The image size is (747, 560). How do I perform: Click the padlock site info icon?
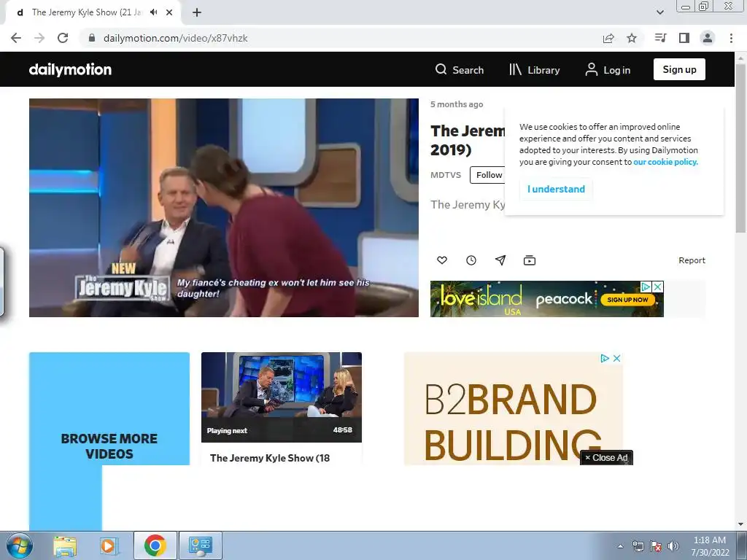(92, 38)
